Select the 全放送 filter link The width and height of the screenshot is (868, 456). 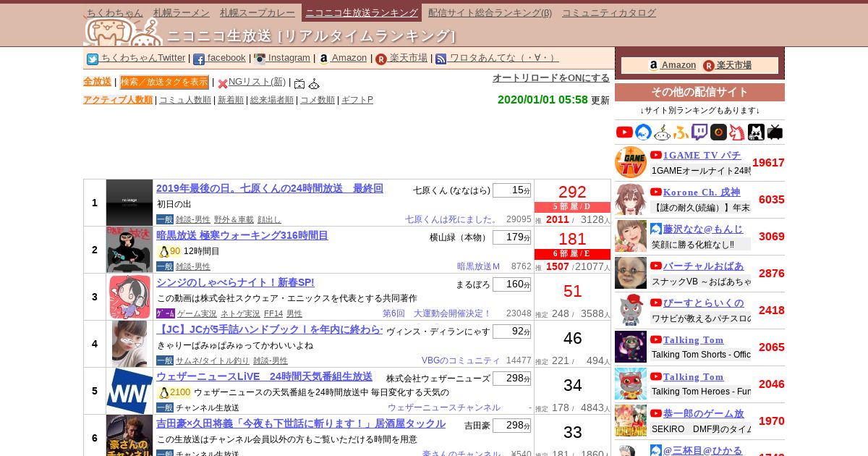[x=97, y=82]
